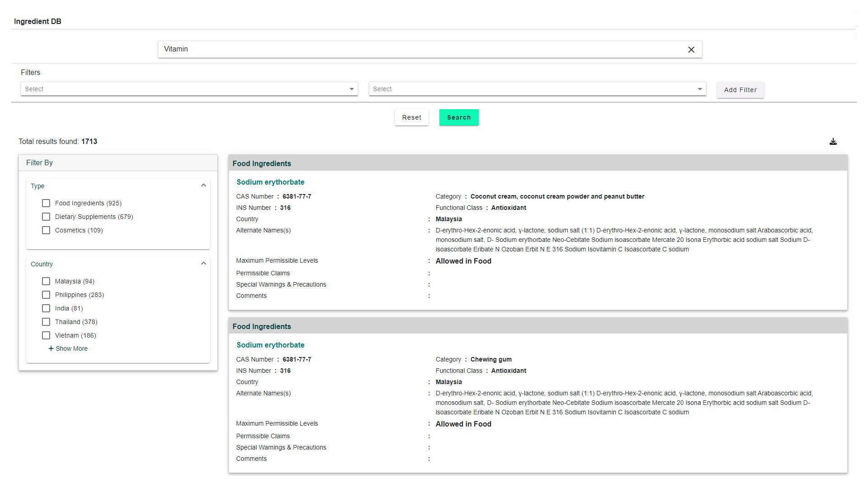Collapse the Type filter section
The height and width of the screenshot is (487, 868).
coord(204,185)
